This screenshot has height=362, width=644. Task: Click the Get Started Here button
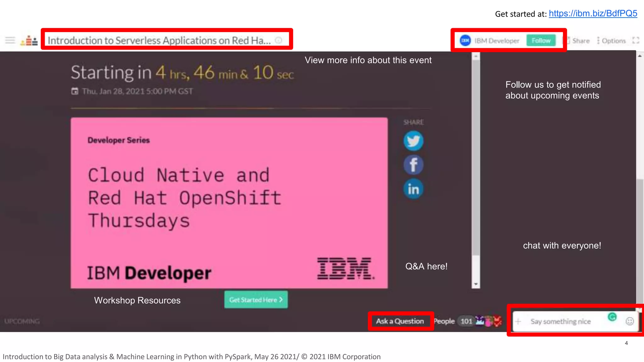click(256, 300)
